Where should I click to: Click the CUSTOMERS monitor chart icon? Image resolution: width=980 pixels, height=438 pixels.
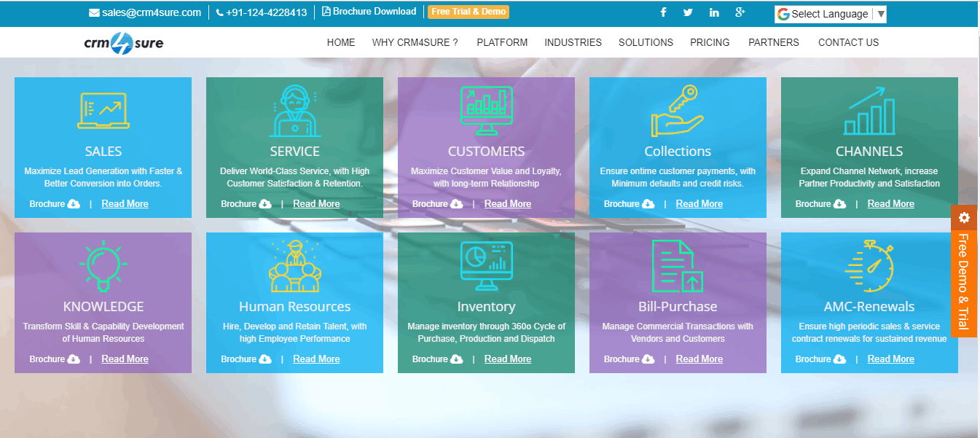coord(487,111)
